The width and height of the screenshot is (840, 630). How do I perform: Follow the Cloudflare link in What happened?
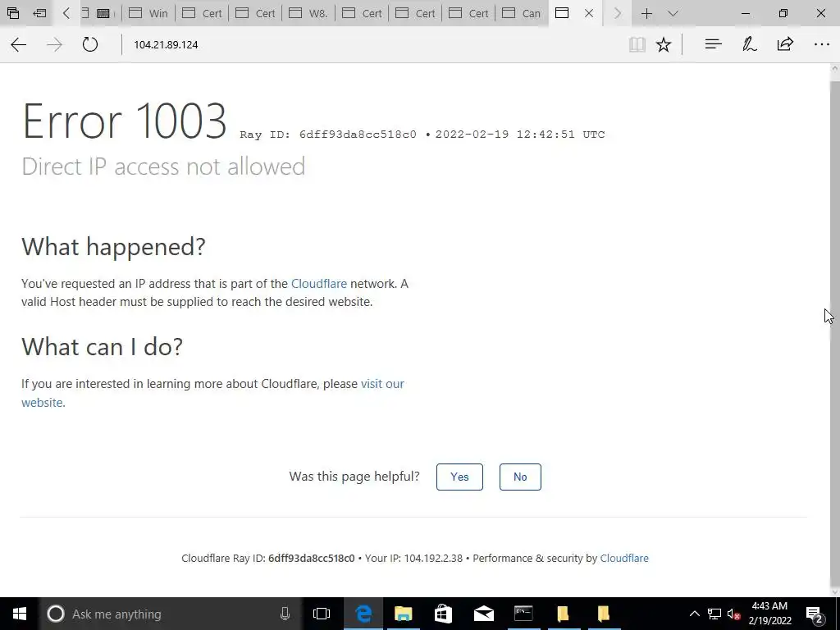click(319, 283)
